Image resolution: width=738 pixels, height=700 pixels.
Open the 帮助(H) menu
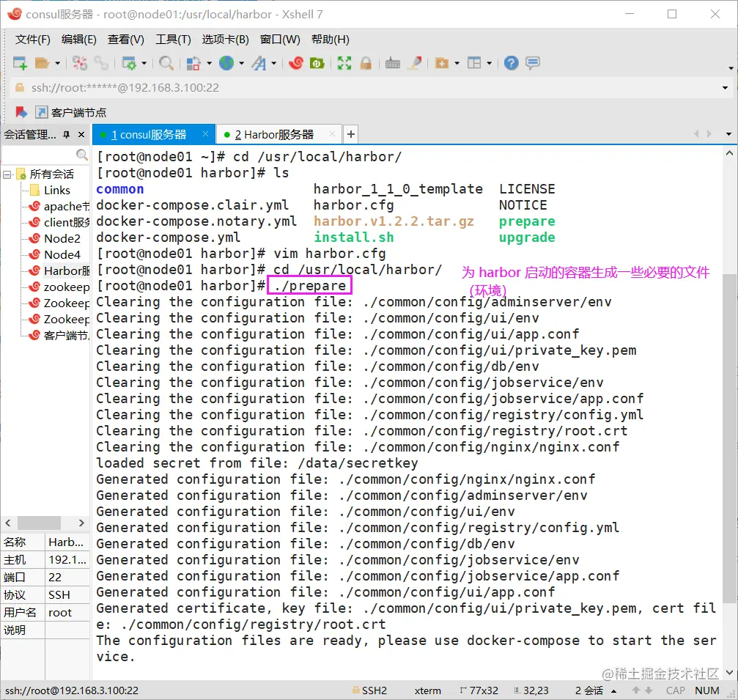tap(330, 39)
